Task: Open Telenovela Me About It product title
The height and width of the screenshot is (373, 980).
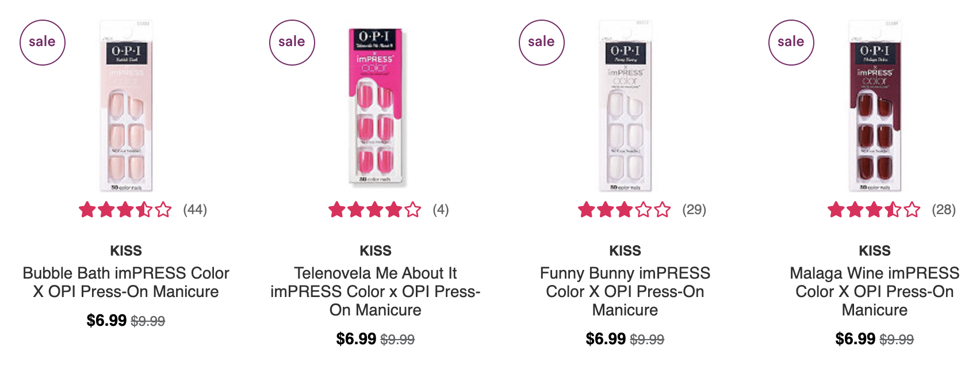Action: point(376,291)
